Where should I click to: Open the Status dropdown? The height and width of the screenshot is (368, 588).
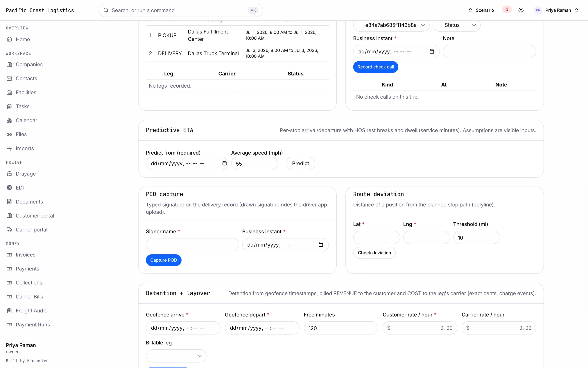(x=456, y=25)
